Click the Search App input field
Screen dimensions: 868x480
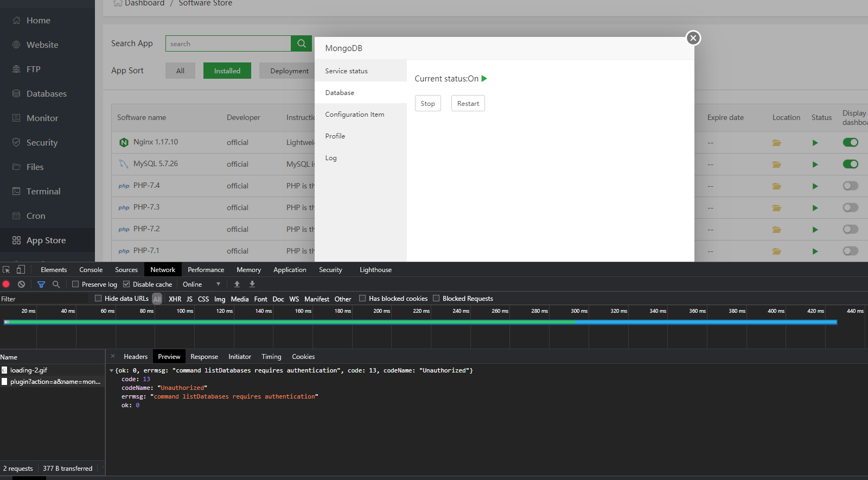coord(228,43)
